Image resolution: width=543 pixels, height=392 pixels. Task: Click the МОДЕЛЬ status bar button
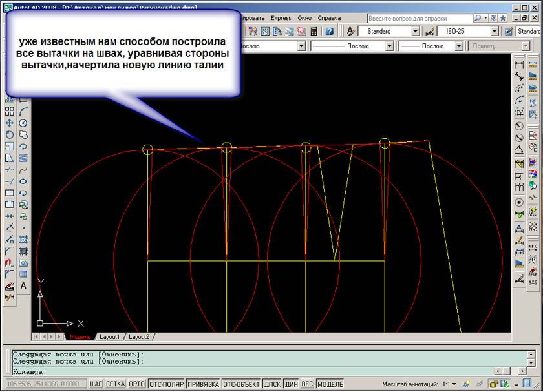(330, 384)
